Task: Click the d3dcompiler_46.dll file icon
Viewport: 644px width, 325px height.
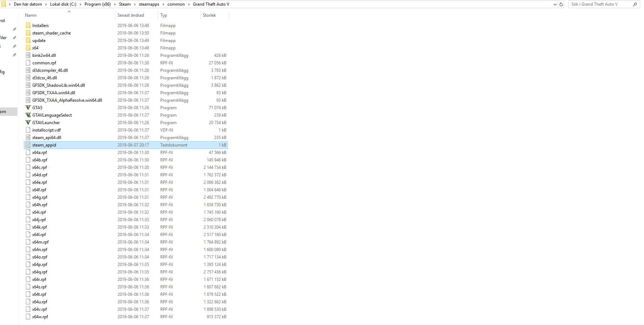Action: [28, 70]
